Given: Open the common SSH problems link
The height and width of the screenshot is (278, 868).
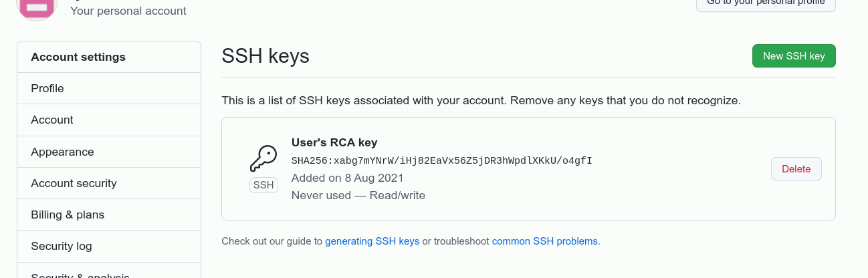Looking at the screenshot, I should pos(544,241).
